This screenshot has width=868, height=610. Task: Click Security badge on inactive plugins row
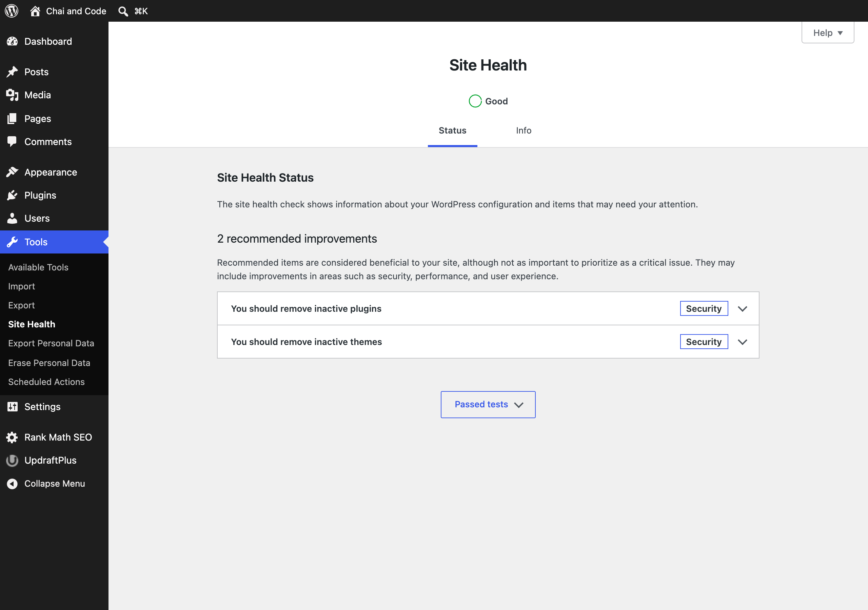coord(704,308)
